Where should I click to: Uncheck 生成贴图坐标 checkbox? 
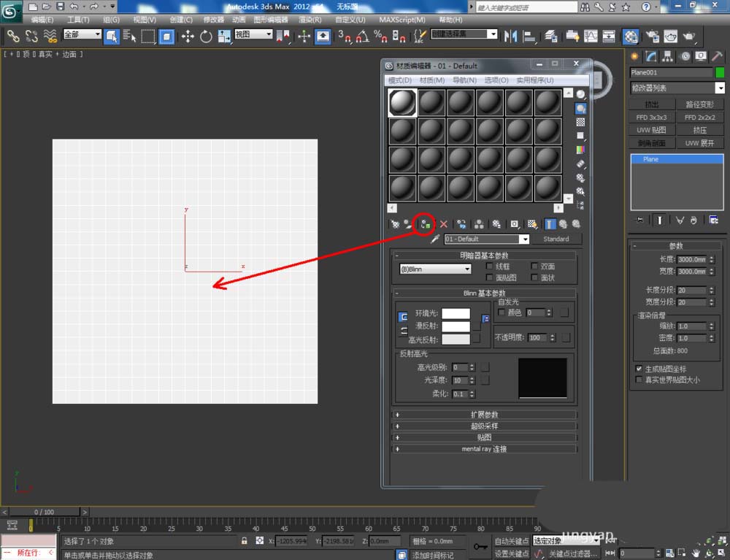[639, 368]
